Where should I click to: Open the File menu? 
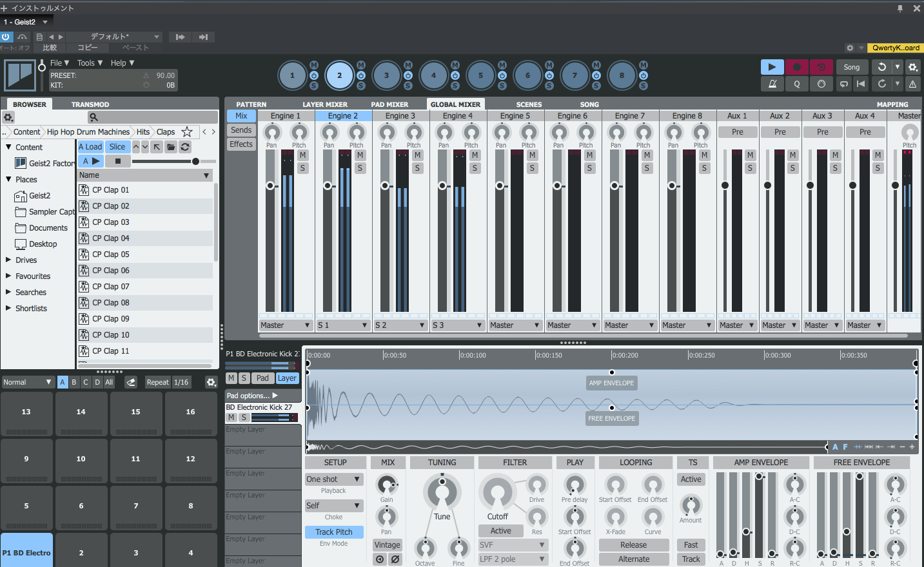coord(60,62)
